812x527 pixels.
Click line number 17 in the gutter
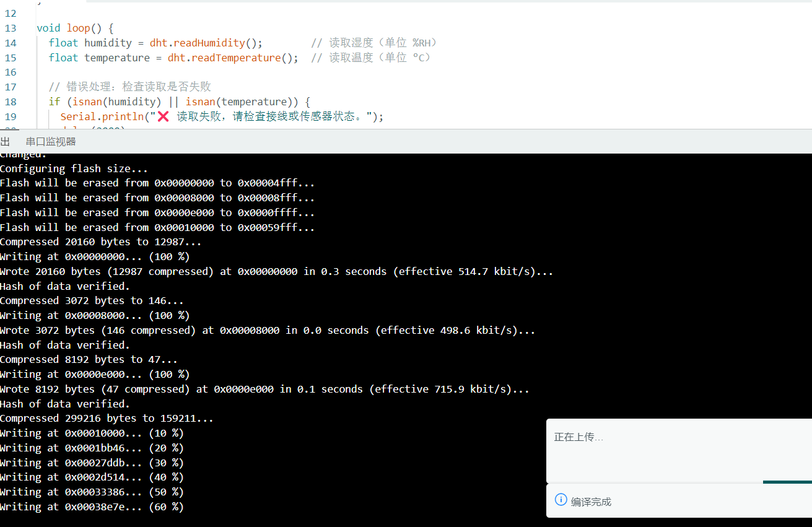pyautogui.click(x=11, y=87)
